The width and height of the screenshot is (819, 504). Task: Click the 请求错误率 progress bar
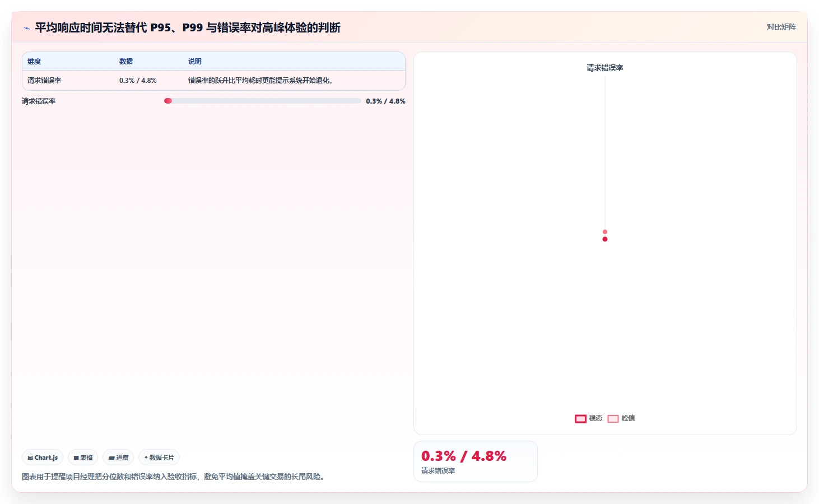262,101
